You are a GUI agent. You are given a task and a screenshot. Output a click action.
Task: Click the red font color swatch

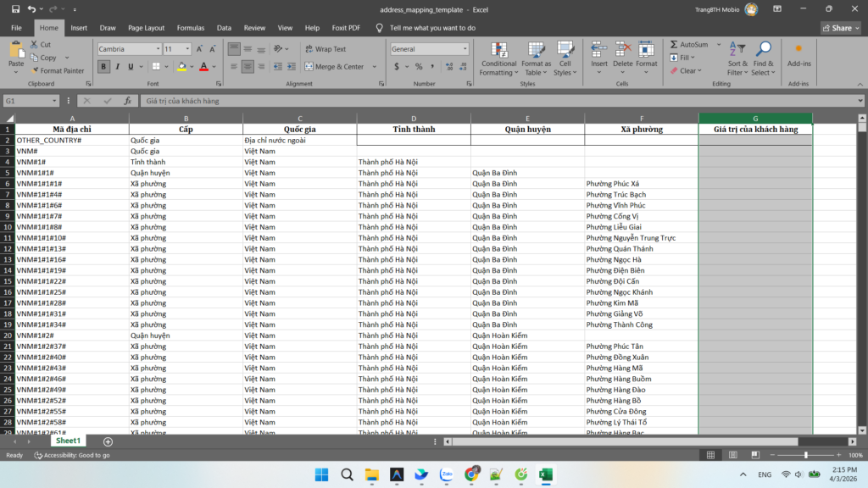point(203,67)
